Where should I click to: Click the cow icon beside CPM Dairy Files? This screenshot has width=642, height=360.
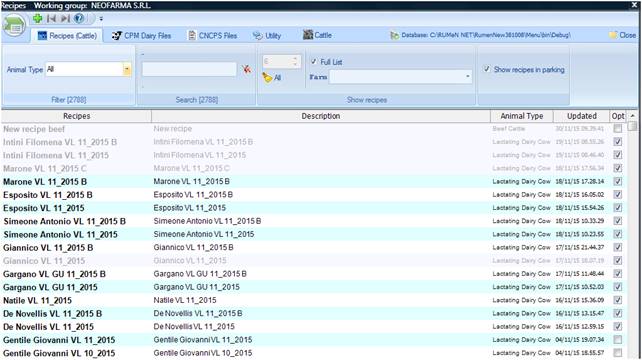click(x=117, y=36)
